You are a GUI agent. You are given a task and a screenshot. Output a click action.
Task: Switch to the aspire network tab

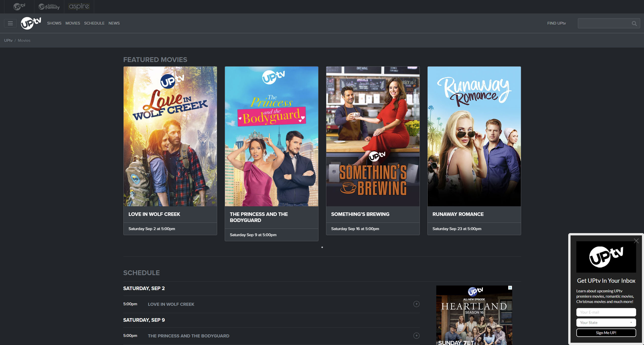[x=79, y=7]
